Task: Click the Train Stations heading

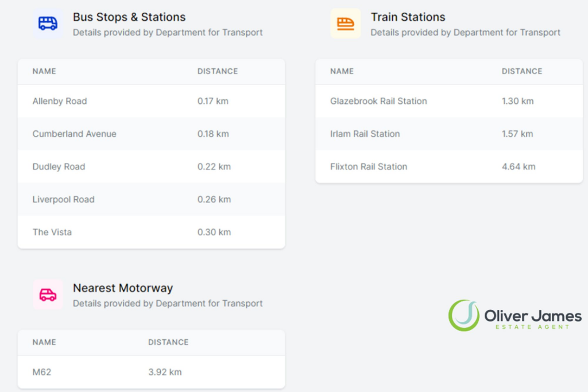Action: (408, 17)
